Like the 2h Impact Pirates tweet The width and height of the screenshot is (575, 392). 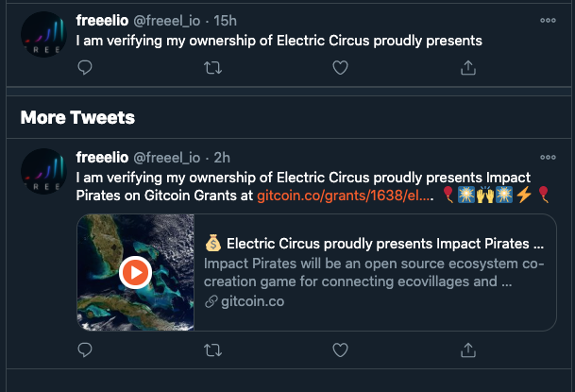341,350
